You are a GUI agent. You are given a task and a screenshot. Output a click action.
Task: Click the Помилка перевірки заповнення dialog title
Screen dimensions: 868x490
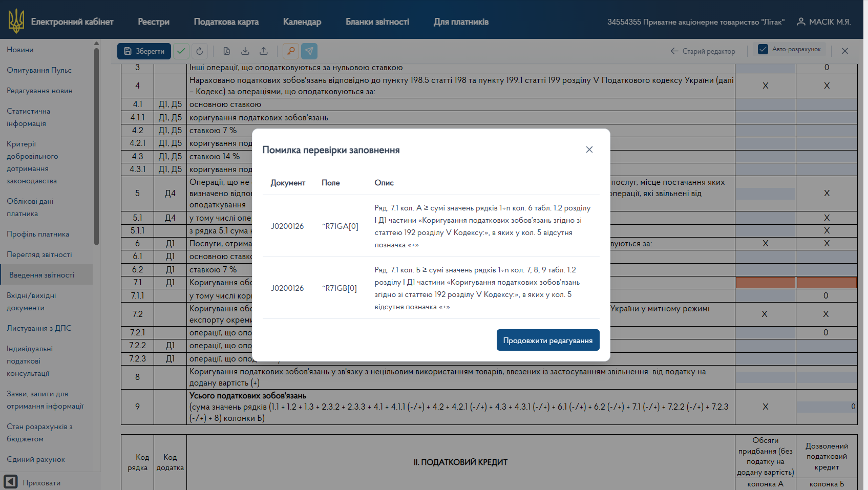coord(331,150)
